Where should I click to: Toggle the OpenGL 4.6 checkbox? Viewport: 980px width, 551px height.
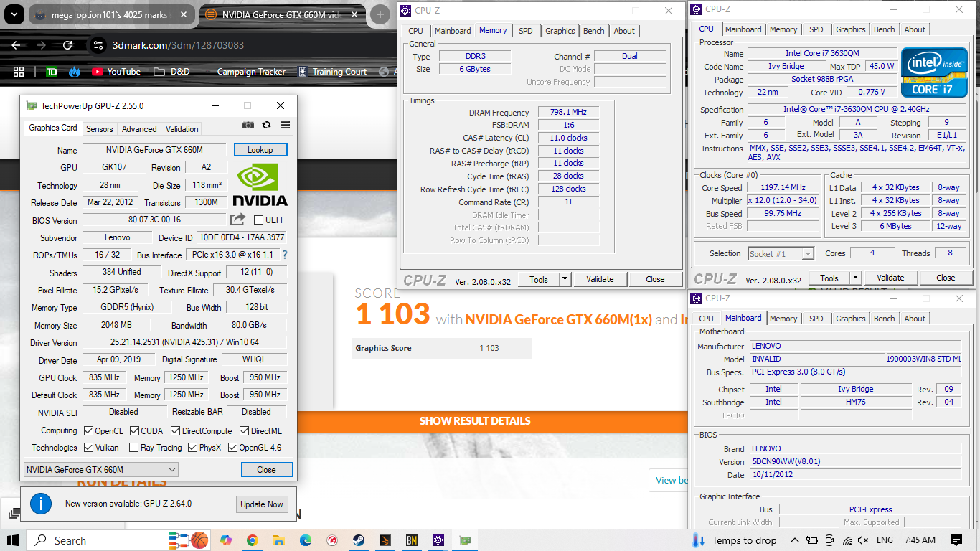coord(232,448)
